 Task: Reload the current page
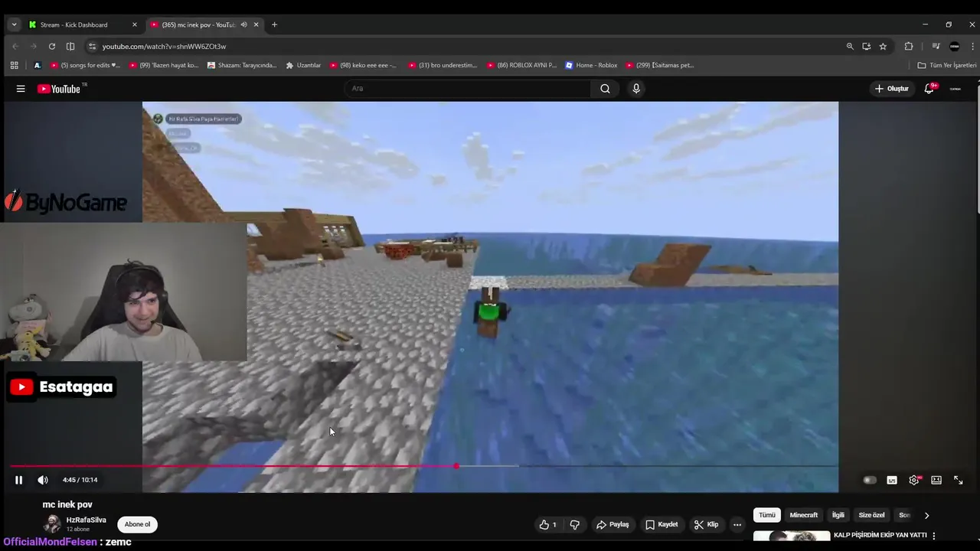click(x=52, y=46)
